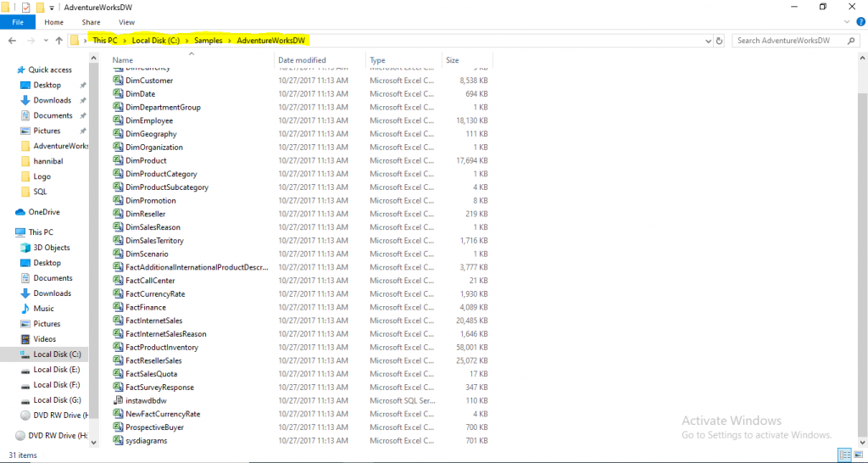The image size is (868, 463).
Task: Select the 3D Objects icon
Action: (25, 248)
